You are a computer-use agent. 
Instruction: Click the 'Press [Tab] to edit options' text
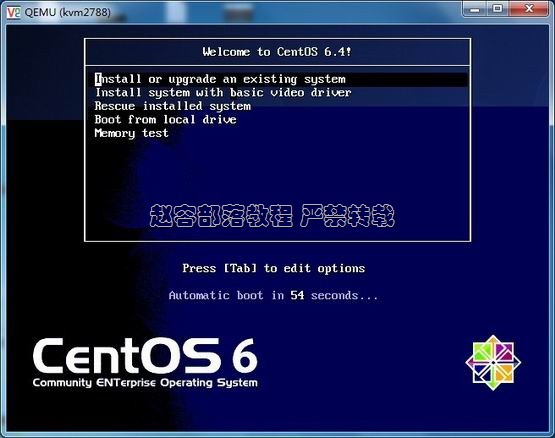point(274,268)
